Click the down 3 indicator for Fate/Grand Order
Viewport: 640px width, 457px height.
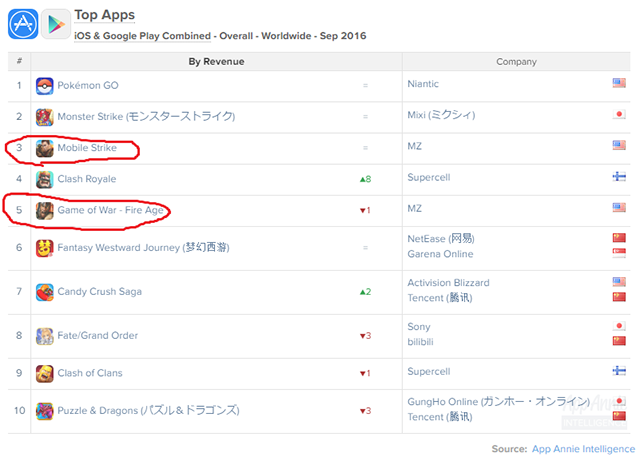[365, 336]
